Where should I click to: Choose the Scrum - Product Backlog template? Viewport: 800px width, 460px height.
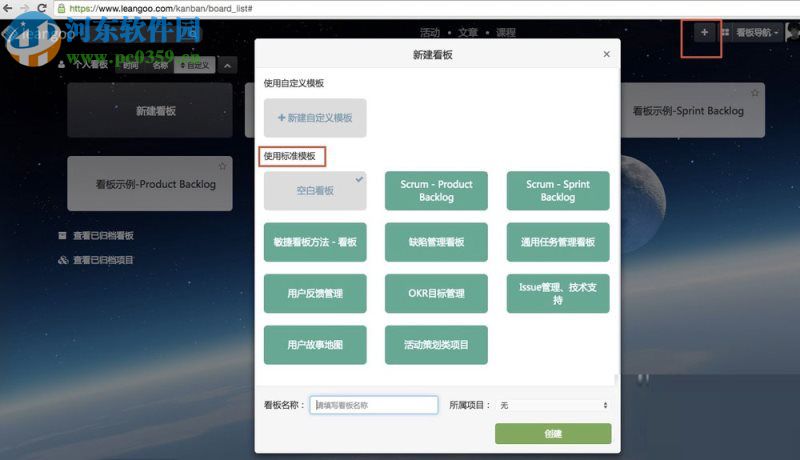tap(436, 191)
